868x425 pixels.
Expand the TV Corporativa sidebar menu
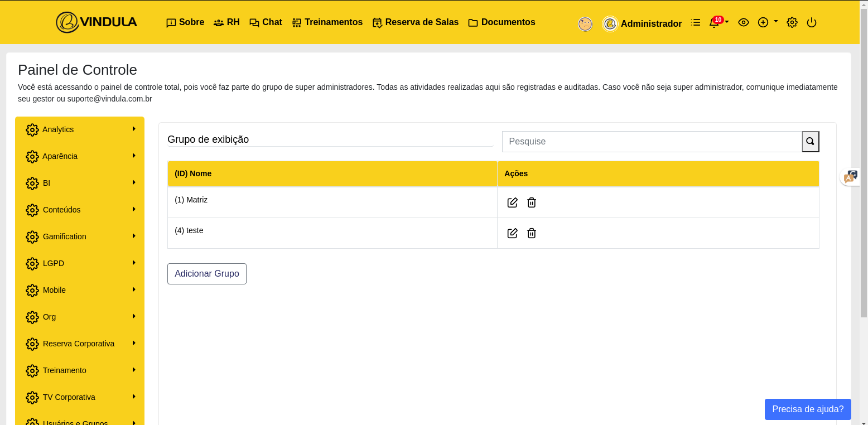coord(80,397)
